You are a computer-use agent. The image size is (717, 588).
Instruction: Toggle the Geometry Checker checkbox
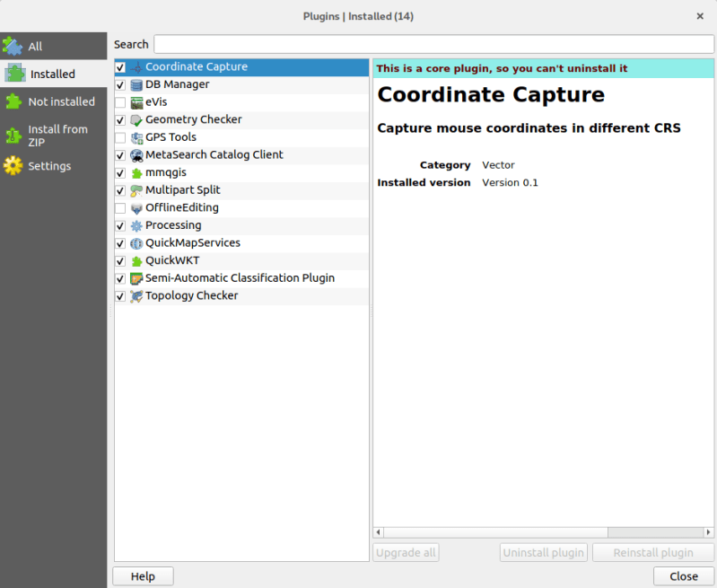(x=120, y=120)
